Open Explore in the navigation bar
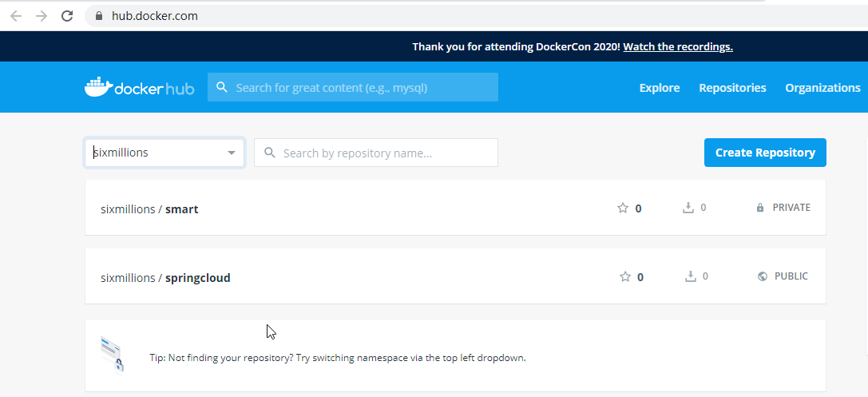Screen dimensions: 868x397 pos(660,88)
